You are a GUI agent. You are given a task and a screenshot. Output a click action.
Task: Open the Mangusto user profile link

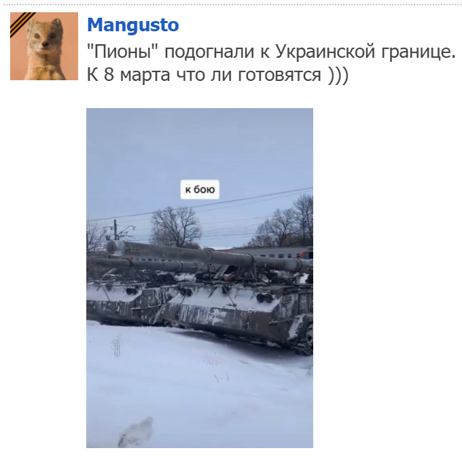pyautogui.click(x=133, y=25)
